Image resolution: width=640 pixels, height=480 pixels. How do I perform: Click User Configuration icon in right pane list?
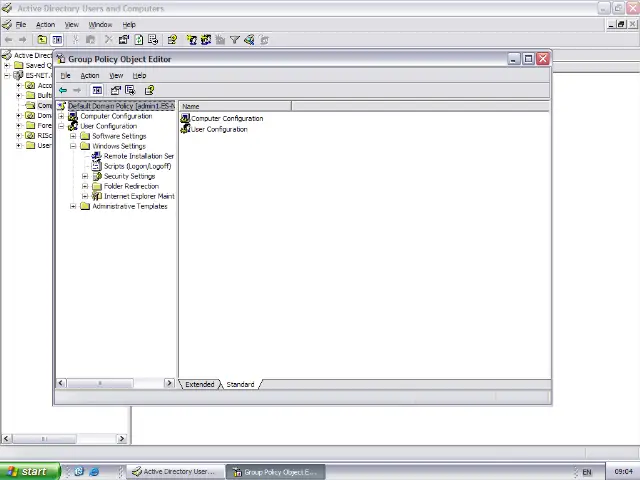point(185,129)
